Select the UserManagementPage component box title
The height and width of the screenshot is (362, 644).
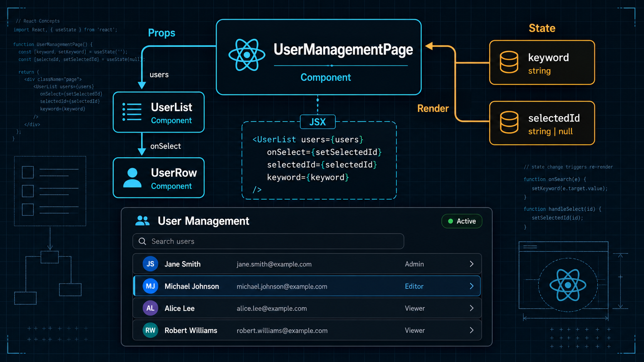click(343, 50)
